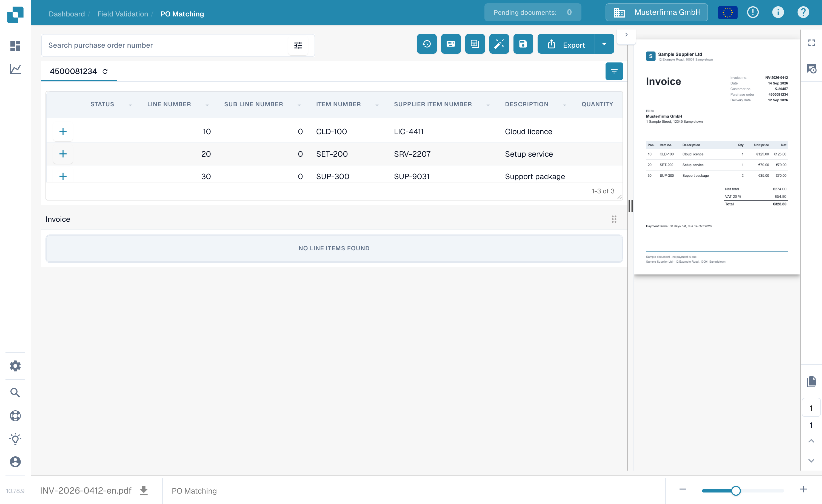
Task: Refresh purchase order 4500081234
Action: 105,71
